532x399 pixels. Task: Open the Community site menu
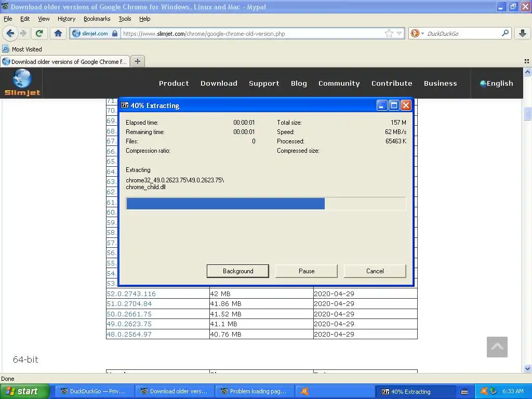click(x=339, y=83)
